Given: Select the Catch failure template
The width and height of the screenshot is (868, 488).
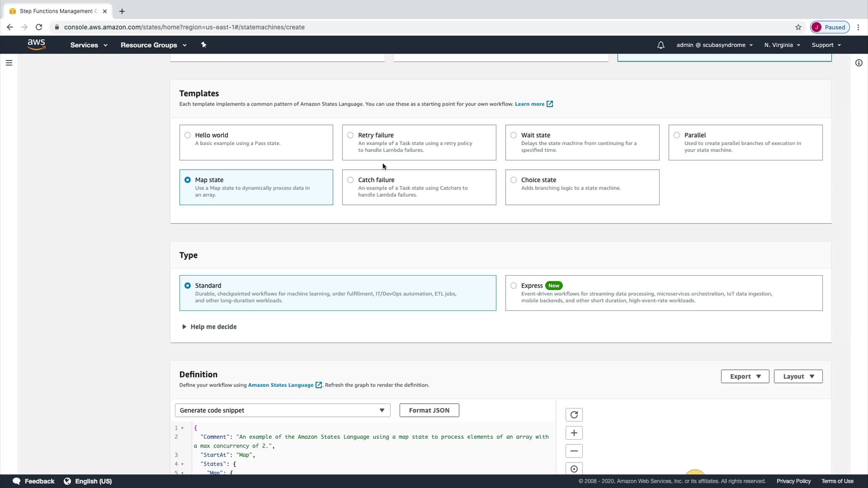Looking at the screenshot, I should [350, 180].
